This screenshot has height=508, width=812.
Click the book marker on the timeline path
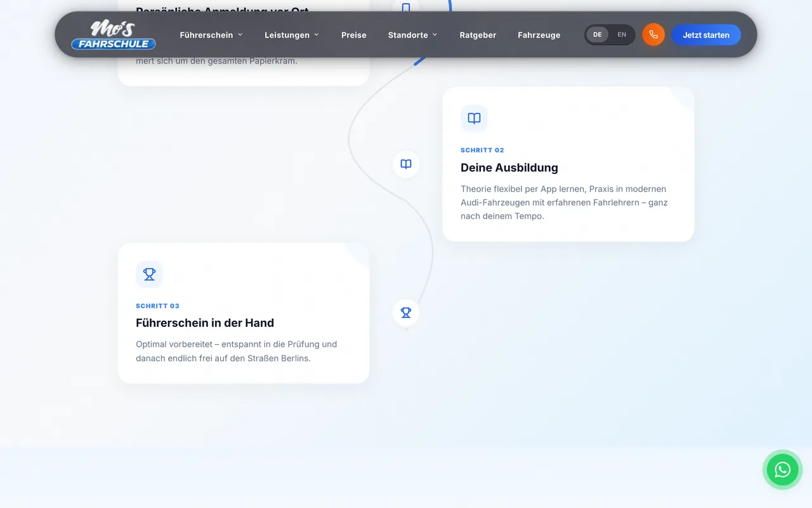(x=406, y=164)
